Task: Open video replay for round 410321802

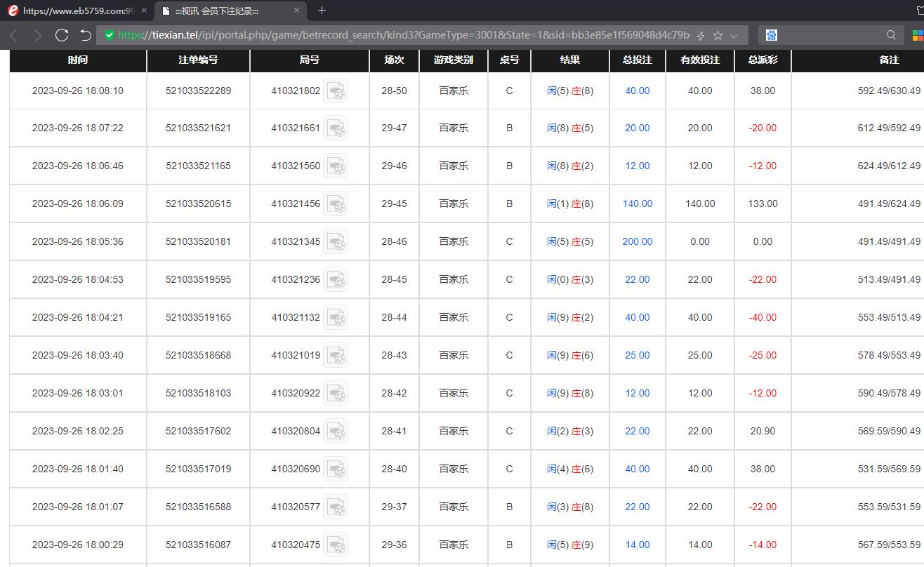Action: 336,91
